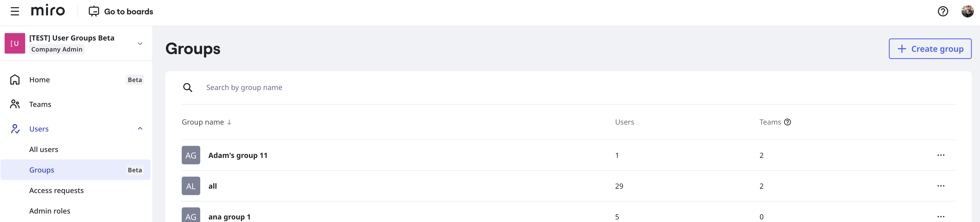The width and height of the screenshot is (980, 222).
Task: Click the search magnifier icon
Action: click(188, 88)
